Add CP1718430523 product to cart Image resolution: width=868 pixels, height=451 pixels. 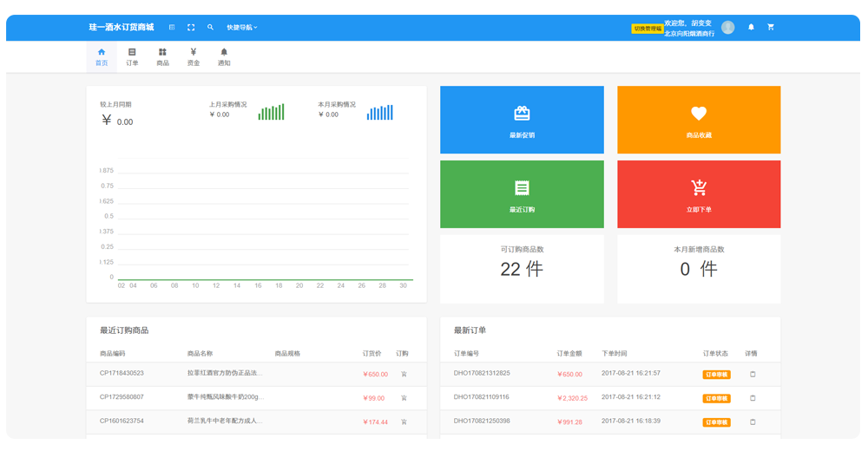pyautogui.click(x=404, y=374)
